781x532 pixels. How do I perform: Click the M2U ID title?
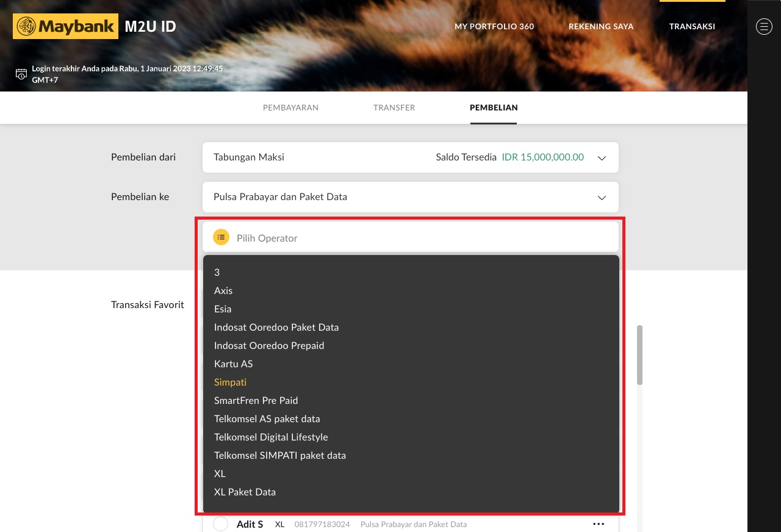pos(150,26)
